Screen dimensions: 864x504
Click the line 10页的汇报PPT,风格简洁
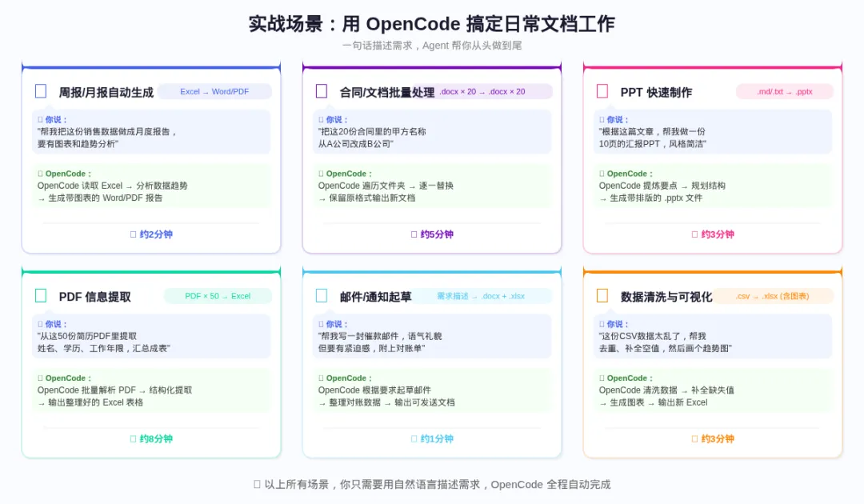pyautogui.click(x=653, y=144)
